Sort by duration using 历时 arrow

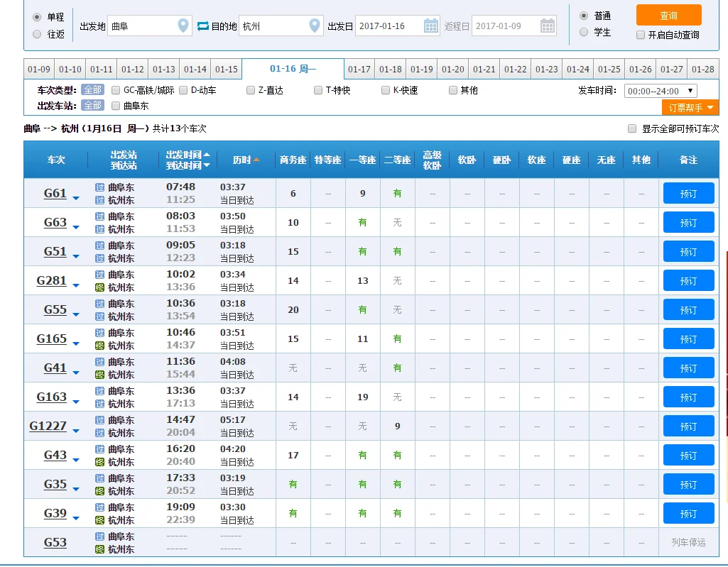click(256, 160)
